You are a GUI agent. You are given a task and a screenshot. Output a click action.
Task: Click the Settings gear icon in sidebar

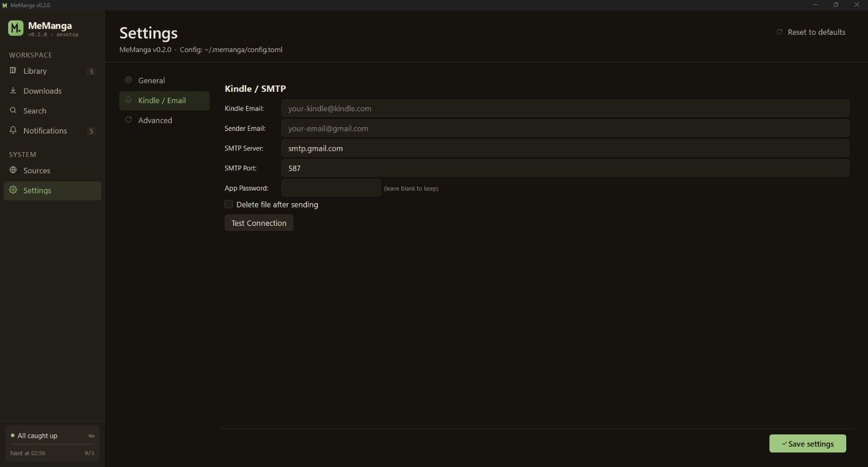13,190
